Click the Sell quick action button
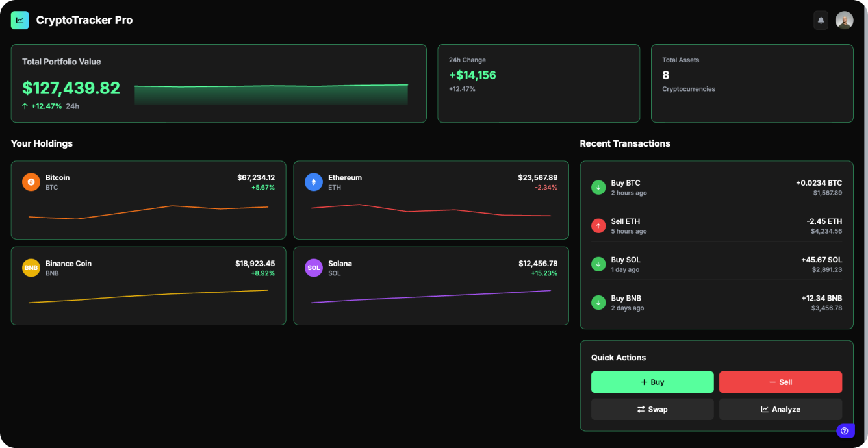 pyautogui.click(x=780, y=382)
